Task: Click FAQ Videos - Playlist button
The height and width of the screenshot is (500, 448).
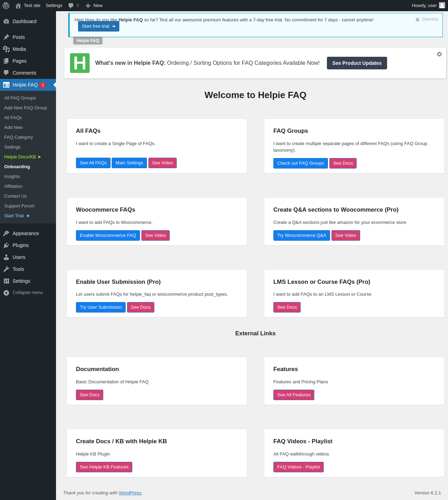Action: (x=299, y=467)
